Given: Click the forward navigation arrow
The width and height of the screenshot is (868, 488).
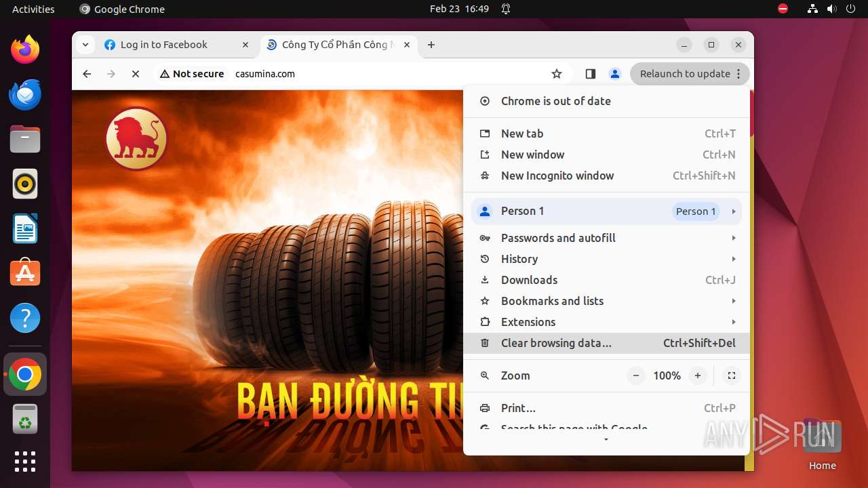Looking at the screenshot, I should tap(111, 74).
